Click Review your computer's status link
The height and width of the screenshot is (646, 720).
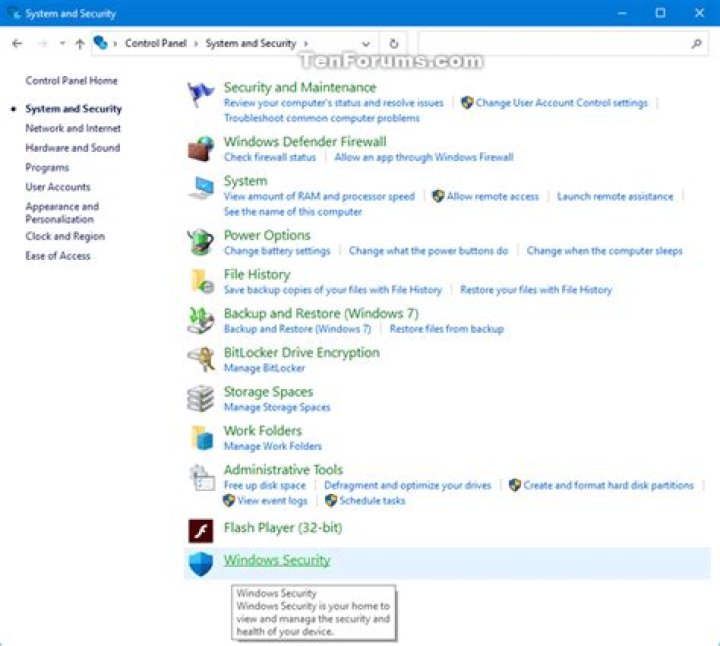(x=334, y=103)
